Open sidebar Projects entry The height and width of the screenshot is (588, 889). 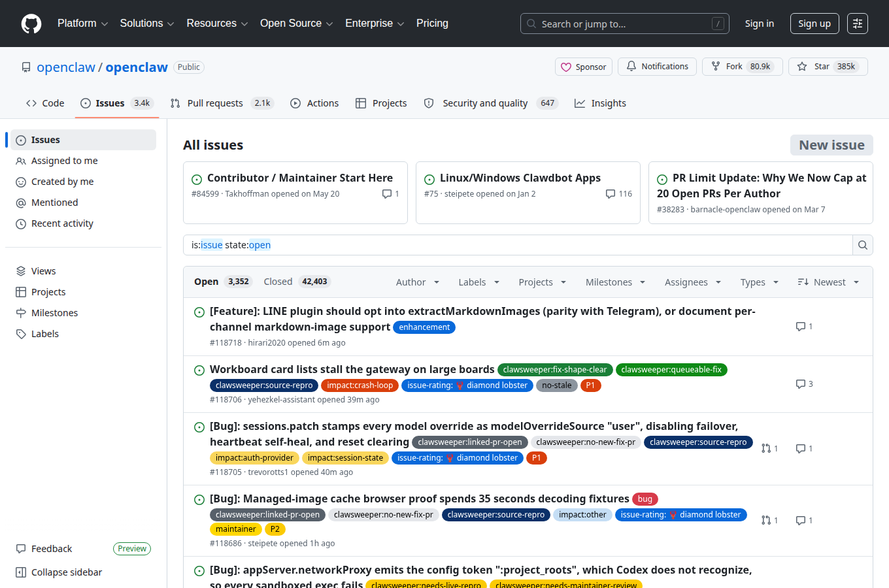click(x=83, y=292)
